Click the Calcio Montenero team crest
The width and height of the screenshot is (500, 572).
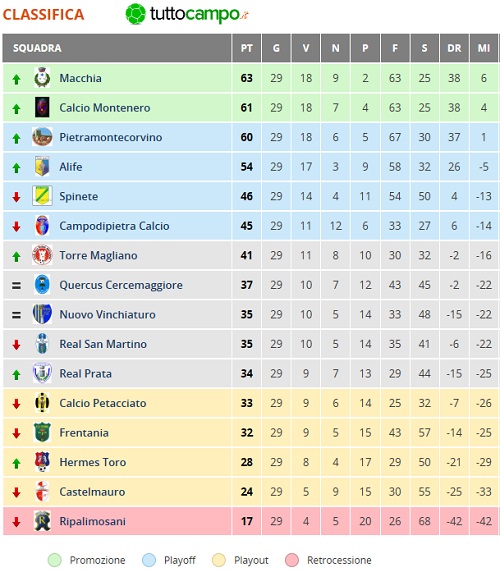42,107
